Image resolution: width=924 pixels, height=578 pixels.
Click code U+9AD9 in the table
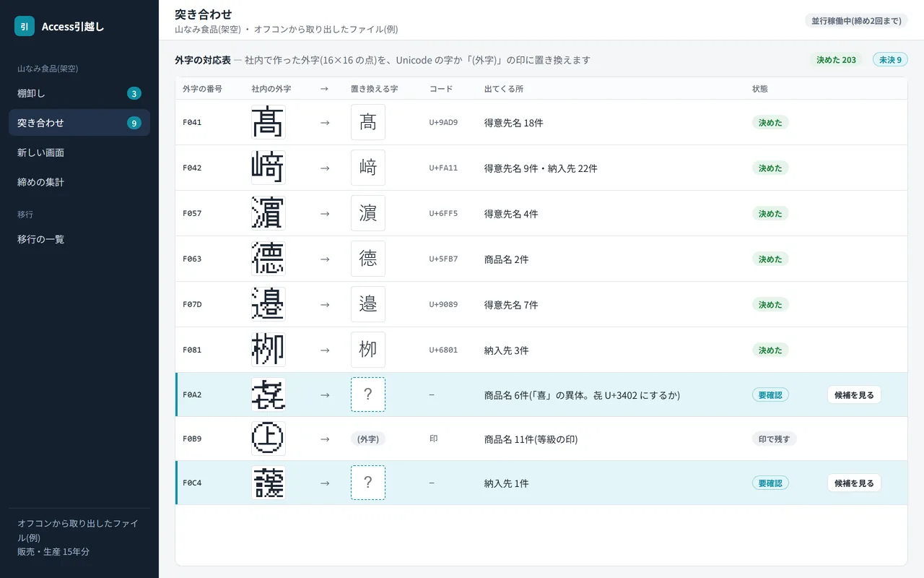(x=443, y=123)
